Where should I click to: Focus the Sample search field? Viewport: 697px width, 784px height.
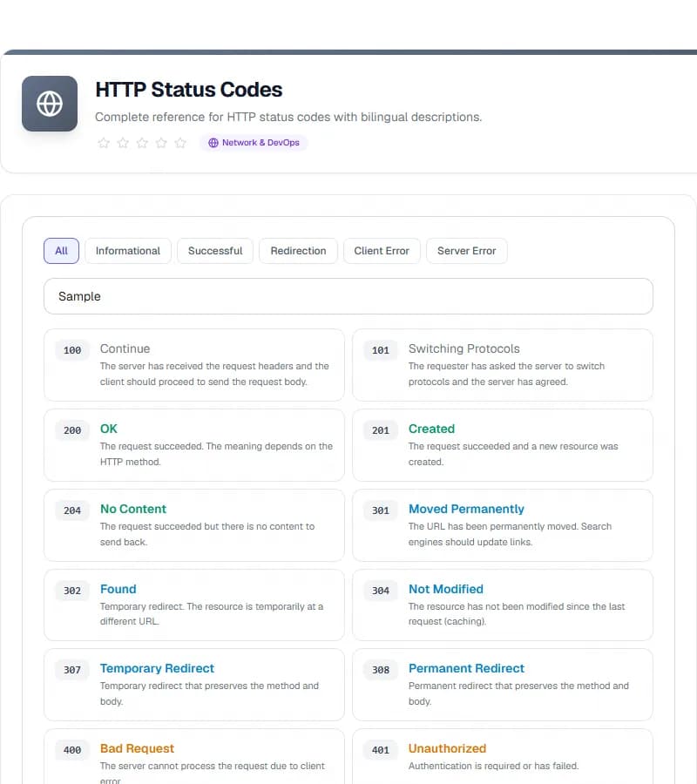coord(348,296)
